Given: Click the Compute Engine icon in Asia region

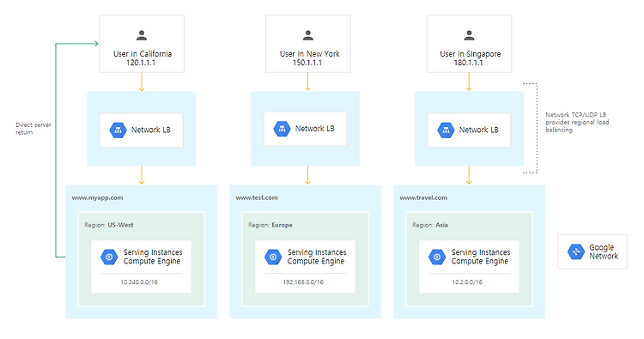Looking at the screenshot, I should point(436,257).
